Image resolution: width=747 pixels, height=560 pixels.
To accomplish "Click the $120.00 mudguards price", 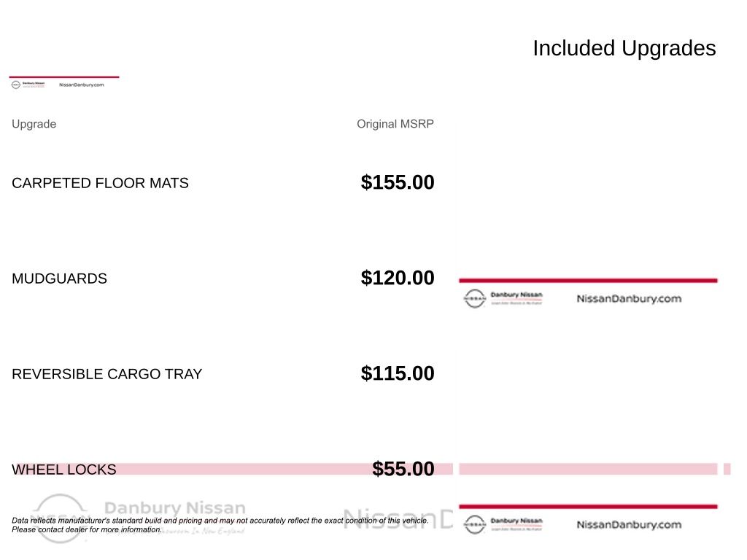I will [397, 278].
